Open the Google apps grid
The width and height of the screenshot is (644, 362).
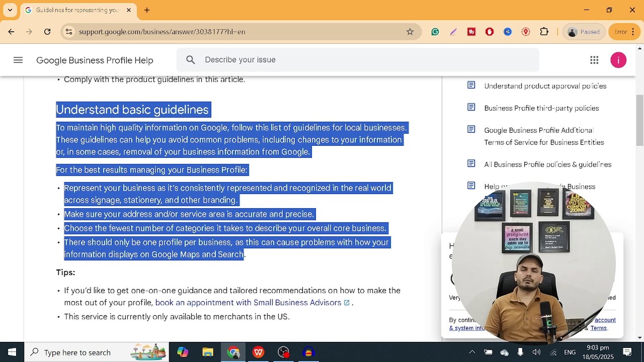[x=594, y=60]
